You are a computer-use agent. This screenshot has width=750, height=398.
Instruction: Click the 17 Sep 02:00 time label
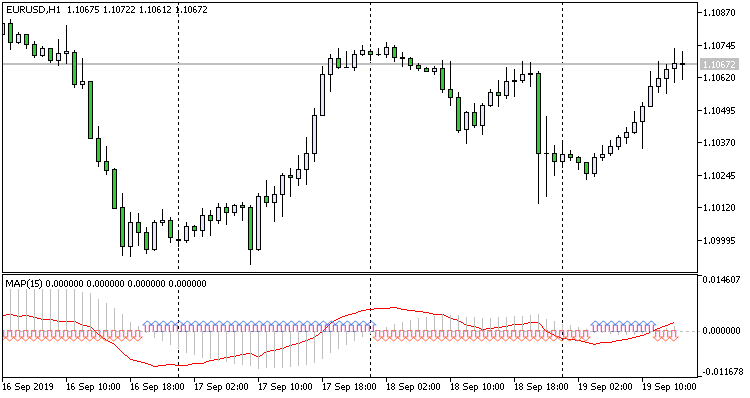tap(221, 387)
